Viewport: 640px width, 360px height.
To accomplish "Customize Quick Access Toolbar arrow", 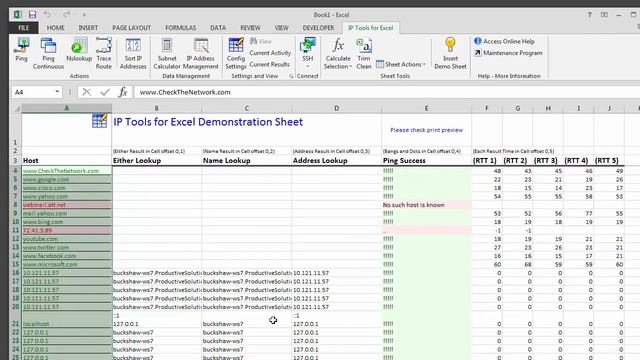I will pos(84,15).
